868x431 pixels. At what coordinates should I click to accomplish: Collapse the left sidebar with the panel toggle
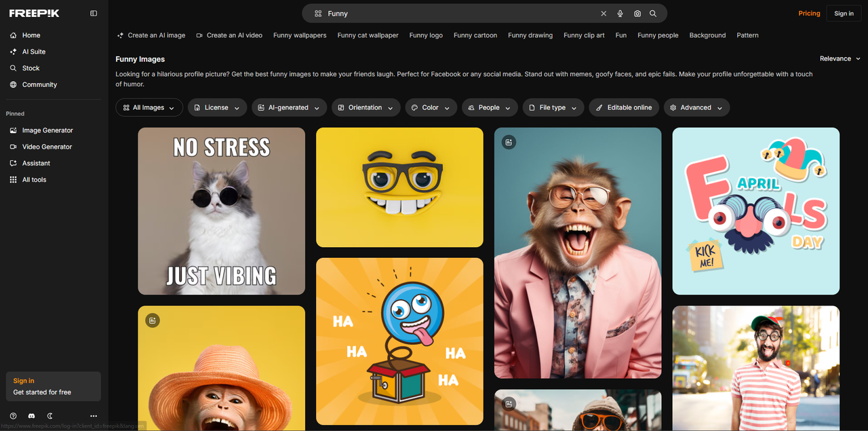pyautogui.click(x=93, y=13)
